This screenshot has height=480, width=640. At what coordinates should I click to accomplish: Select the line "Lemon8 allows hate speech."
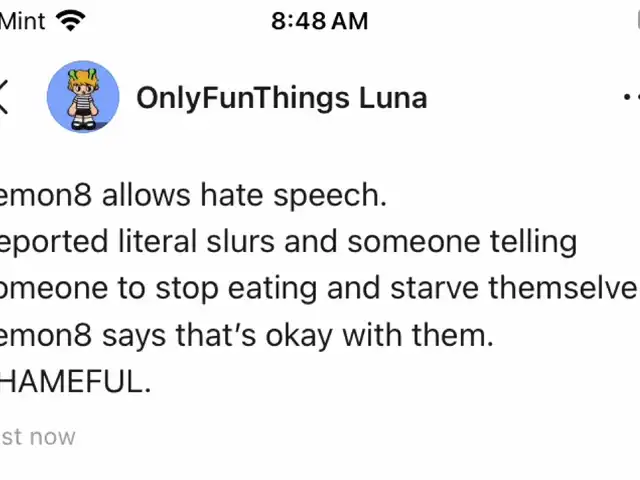(193, 196)
